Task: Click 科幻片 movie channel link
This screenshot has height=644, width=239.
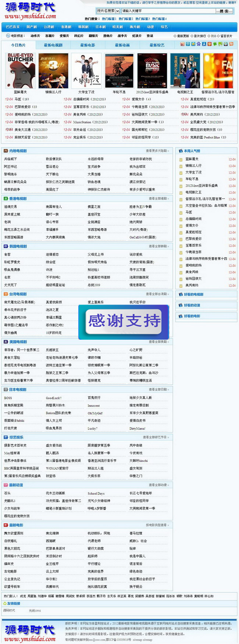Action: [x=79, y=36]
